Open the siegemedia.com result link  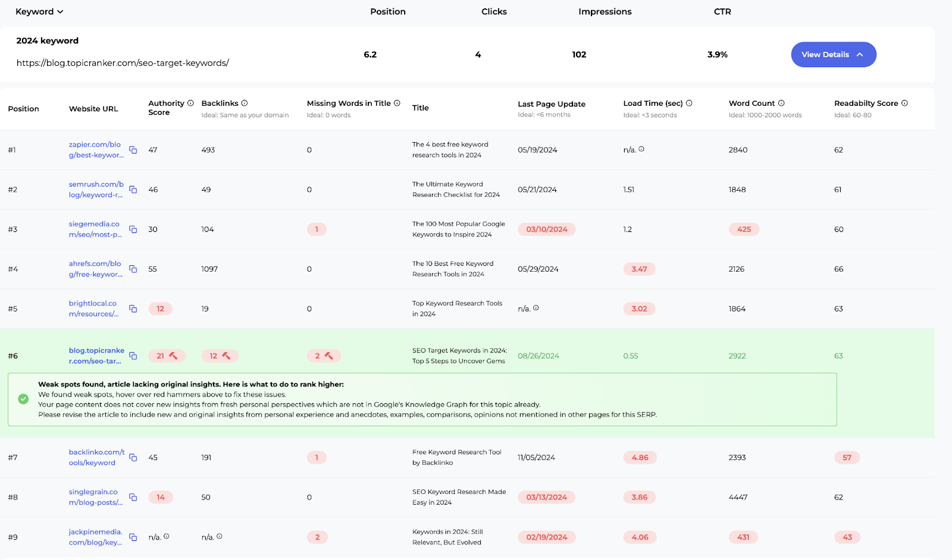coord(95,229)
